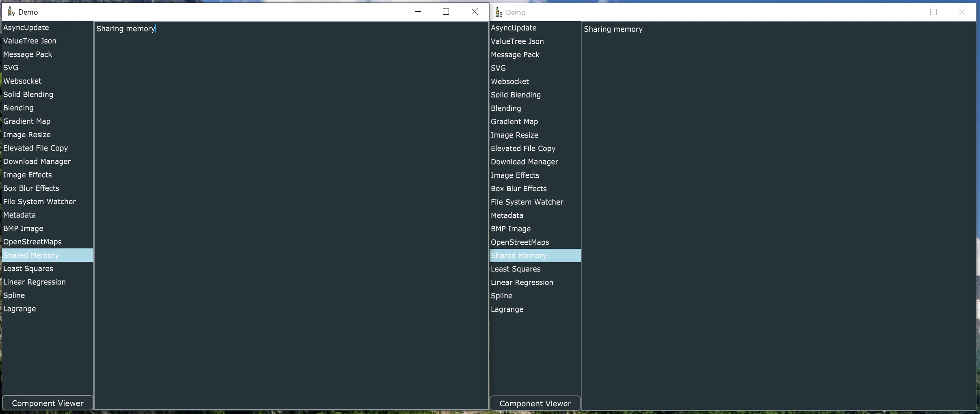Choose Message Pack in the left window
Viewport: 980px width, 414px height.
click(48, 54)
